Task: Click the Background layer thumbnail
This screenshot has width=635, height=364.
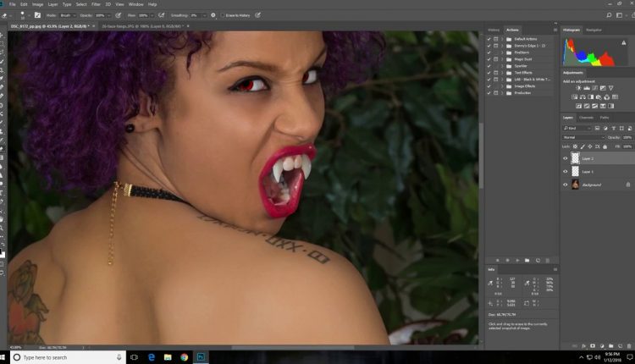Action: pyautogui.click(x=575, y=185)
